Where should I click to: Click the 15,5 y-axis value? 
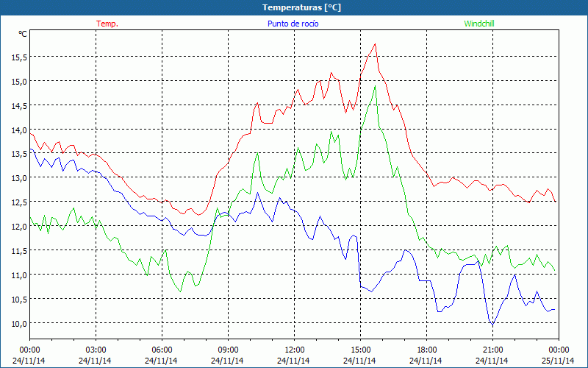click(x=19, y=57)
